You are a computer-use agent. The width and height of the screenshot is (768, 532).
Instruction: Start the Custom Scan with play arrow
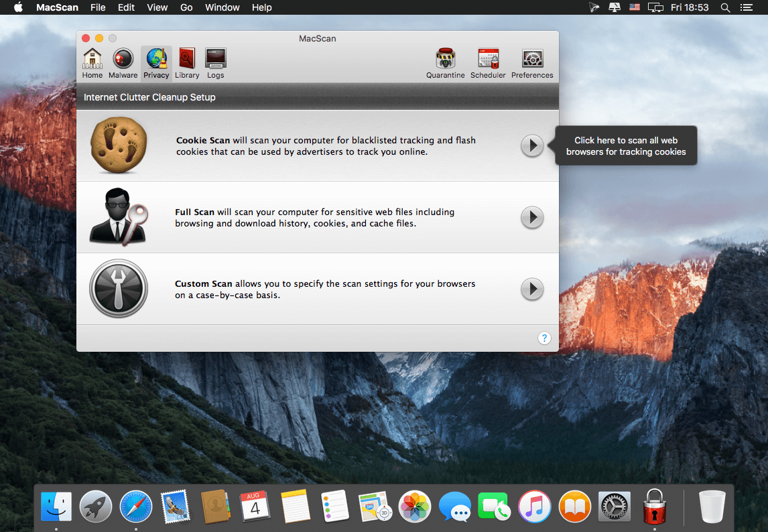532,289
